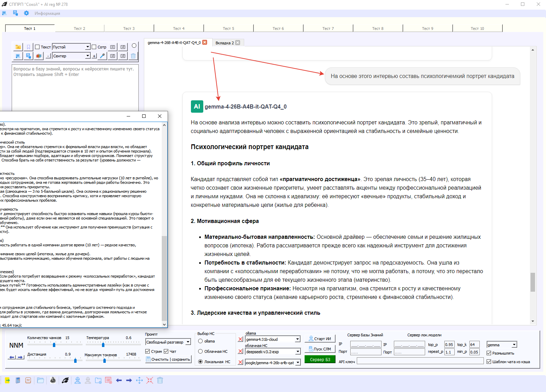Select the ollama radio button
546x392 pixels.
[201, 341]
